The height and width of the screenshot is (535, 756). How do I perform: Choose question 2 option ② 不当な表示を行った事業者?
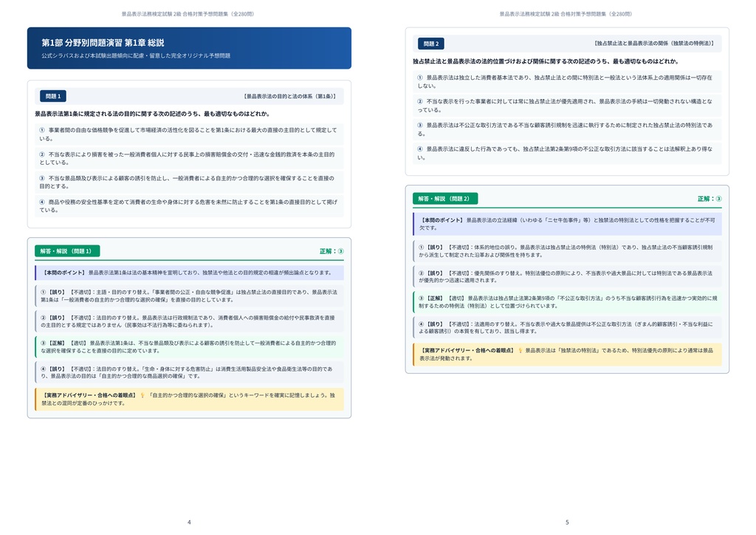tap(568, 106)
